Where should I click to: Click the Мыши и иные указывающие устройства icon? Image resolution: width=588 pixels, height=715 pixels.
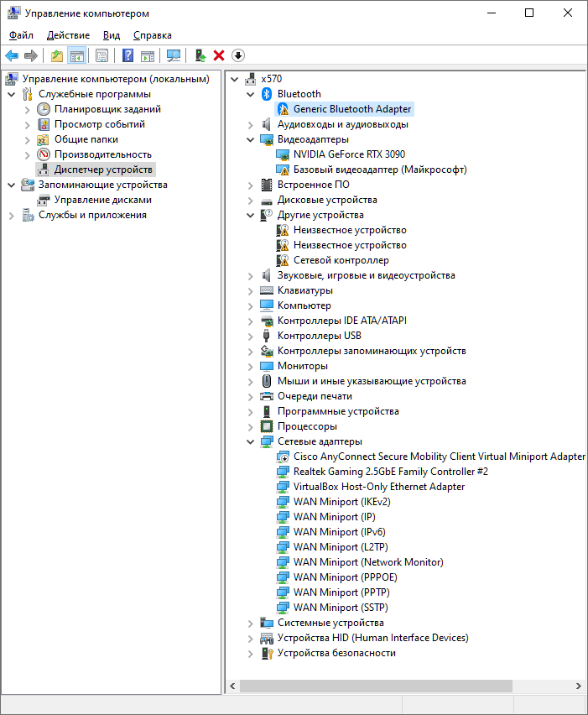click(267, 381)
